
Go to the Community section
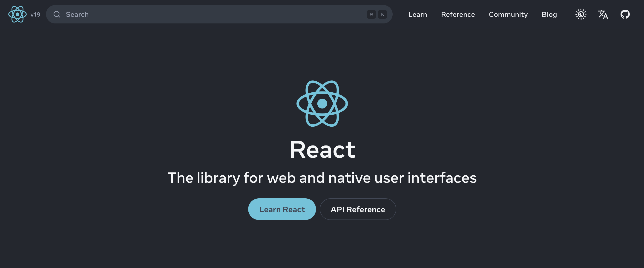coord(508,14)
